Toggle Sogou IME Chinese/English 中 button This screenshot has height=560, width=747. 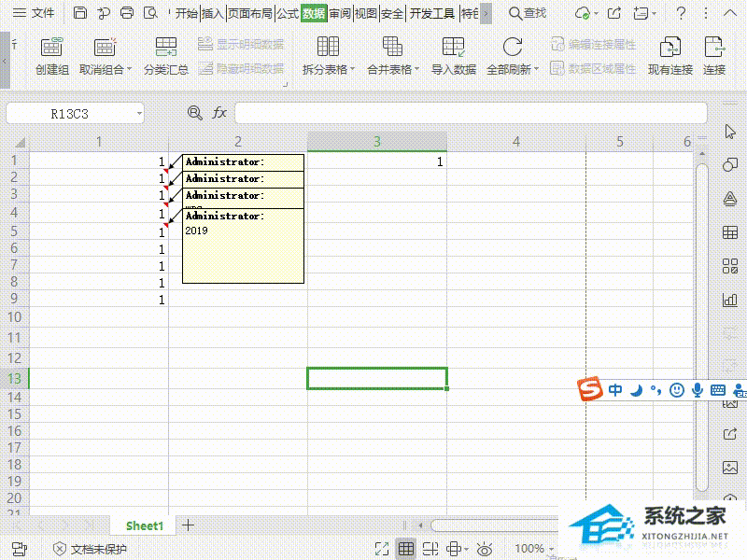tap(615, 390)
